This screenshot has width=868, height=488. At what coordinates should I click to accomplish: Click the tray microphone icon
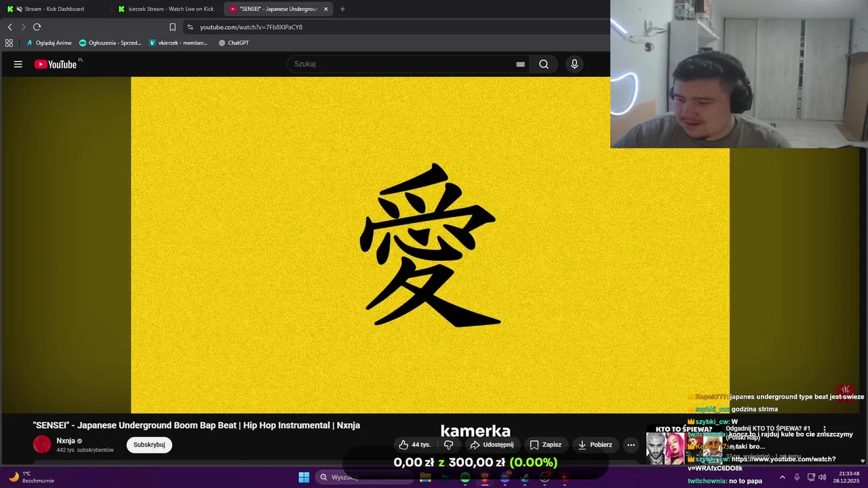tap(797, 477)
